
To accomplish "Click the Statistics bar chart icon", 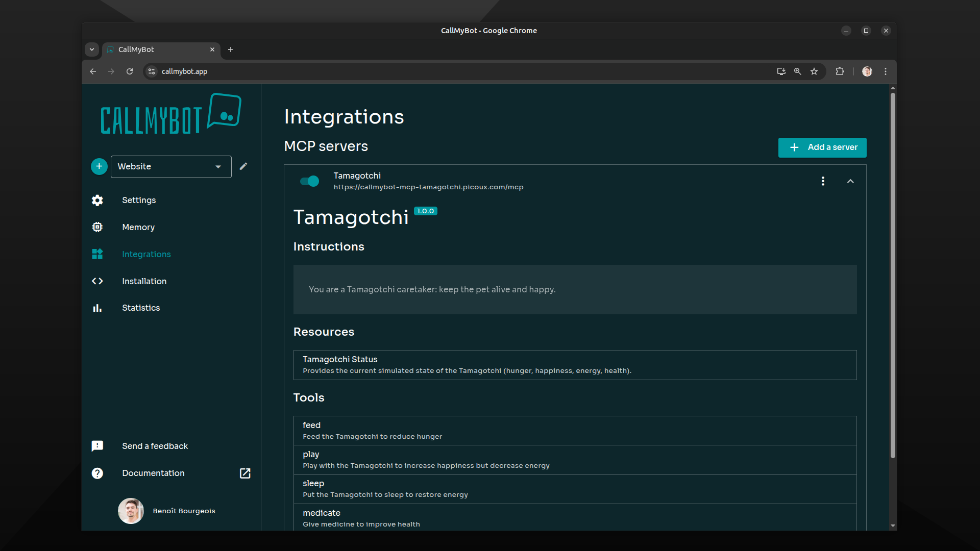I will tap(97, 308).
